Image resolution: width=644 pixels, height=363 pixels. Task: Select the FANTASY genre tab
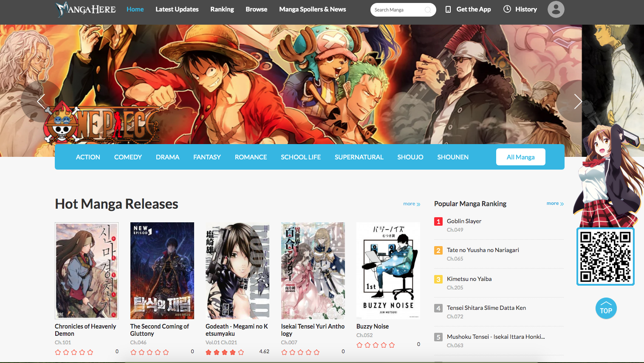pos(207,157)
